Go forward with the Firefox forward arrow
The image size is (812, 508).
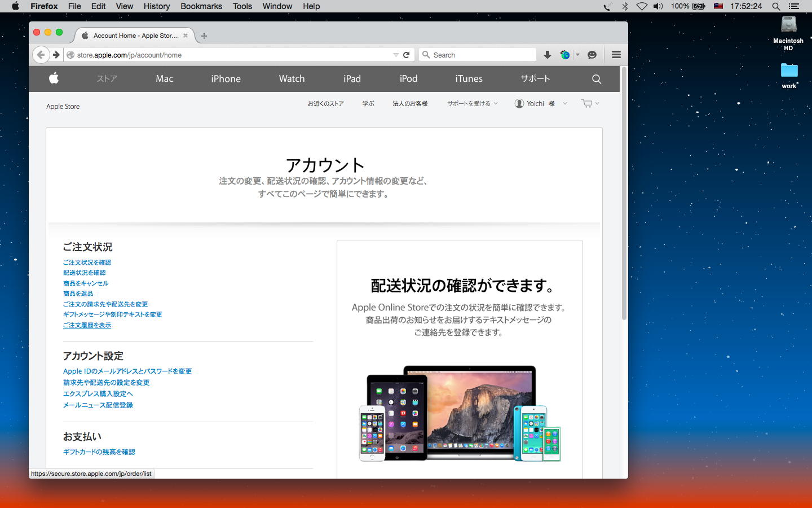pos(56,55)
